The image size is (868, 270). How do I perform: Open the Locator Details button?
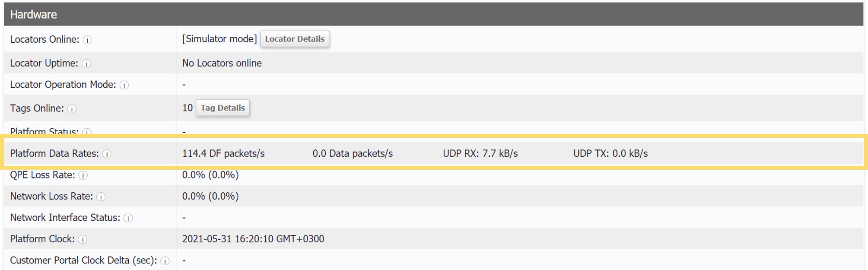pyautogui.click(x=295, y=39)
